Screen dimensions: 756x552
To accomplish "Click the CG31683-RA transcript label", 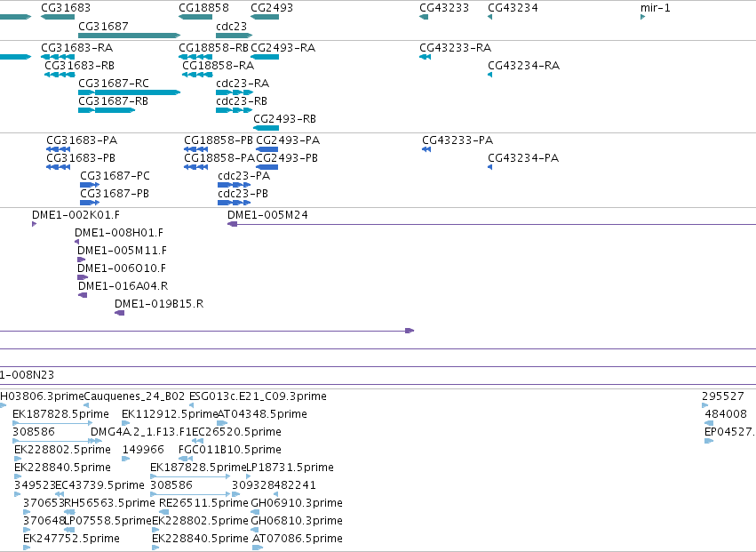I will (x=77, y=48).
